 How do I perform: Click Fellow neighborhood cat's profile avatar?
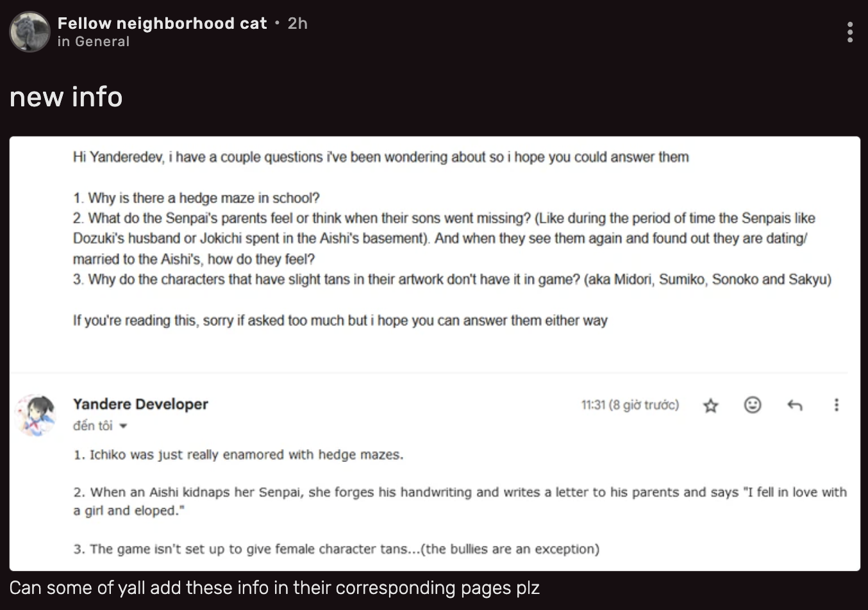point(30,31)
